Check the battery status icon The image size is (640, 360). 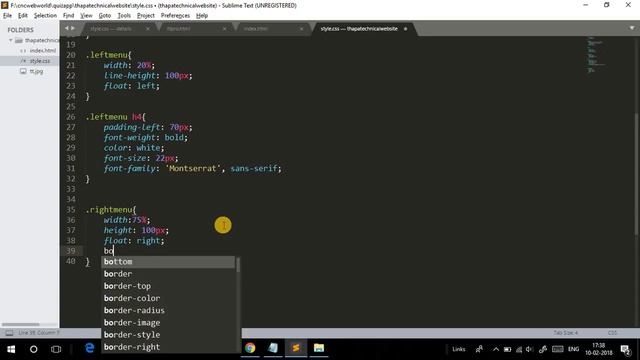tap(507, 349)
